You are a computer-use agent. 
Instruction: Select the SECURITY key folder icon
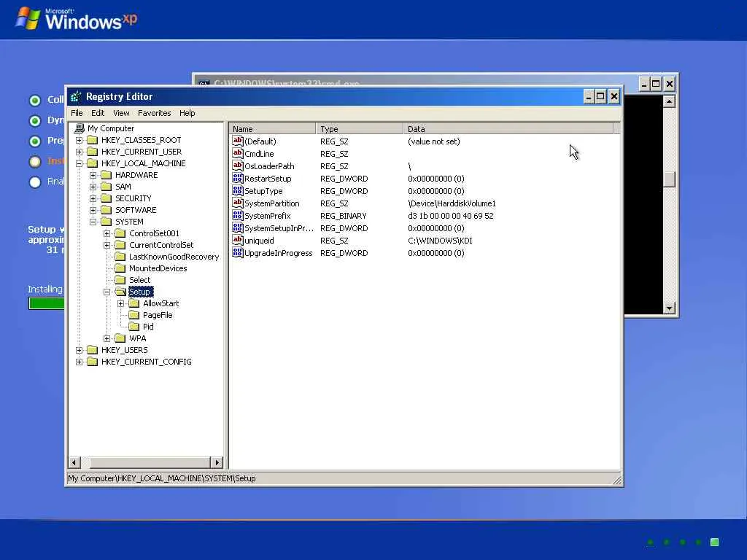(x=107, y=198)
